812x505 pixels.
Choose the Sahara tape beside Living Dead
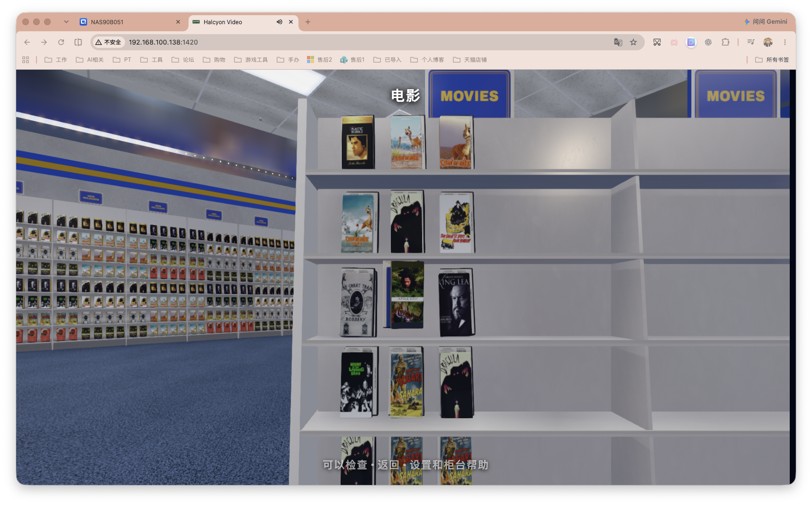pyautogui.click(x=406, y=382)
